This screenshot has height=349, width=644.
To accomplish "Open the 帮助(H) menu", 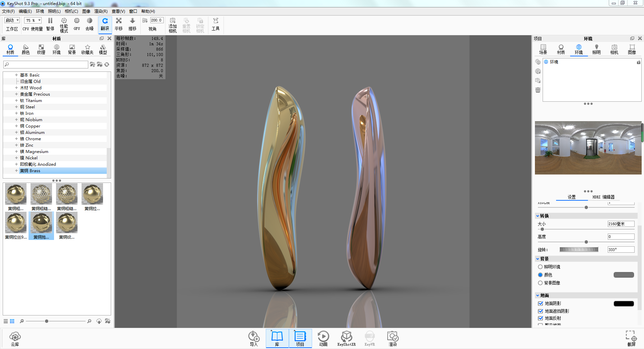I will coord(148,11).
